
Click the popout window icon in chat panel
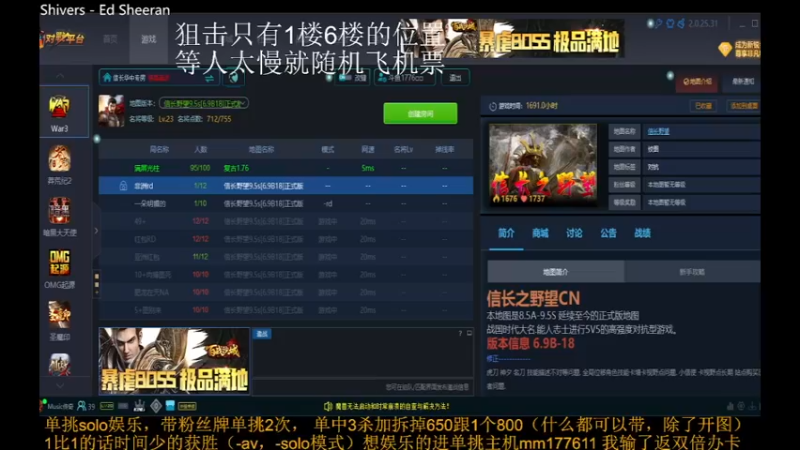click(x=469, y=333)
